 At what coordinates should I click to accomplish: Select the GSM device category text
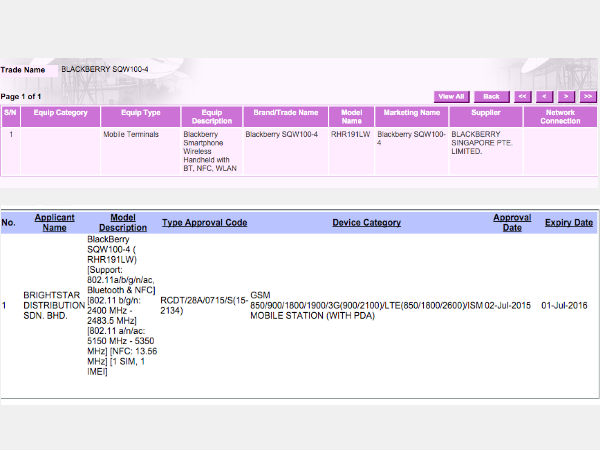(367, 305)
